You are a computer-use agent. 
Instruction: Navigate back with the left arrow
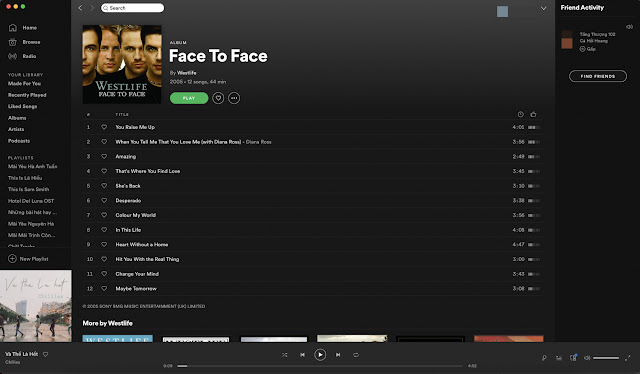tap(80, 8)
